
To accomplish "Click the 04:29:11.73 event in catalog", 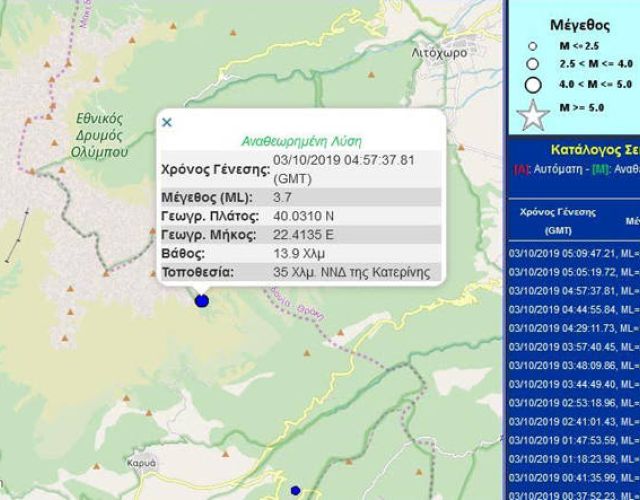I will 574,328.
